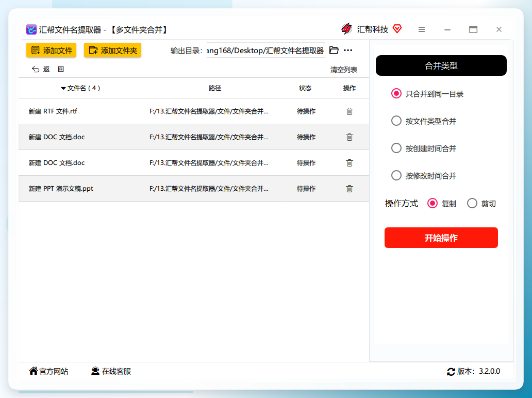Open the 官方网站 home link
Viewport: 532px width, 398px height.
pyautogui.click(x=48, y=371)
